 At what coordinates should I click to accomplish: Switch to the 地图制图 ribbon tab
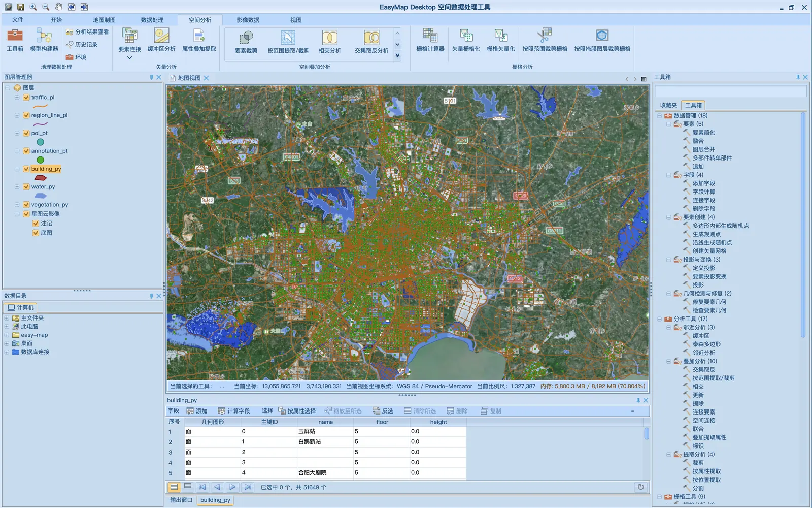pyautogui.click(x=104, y=20)
